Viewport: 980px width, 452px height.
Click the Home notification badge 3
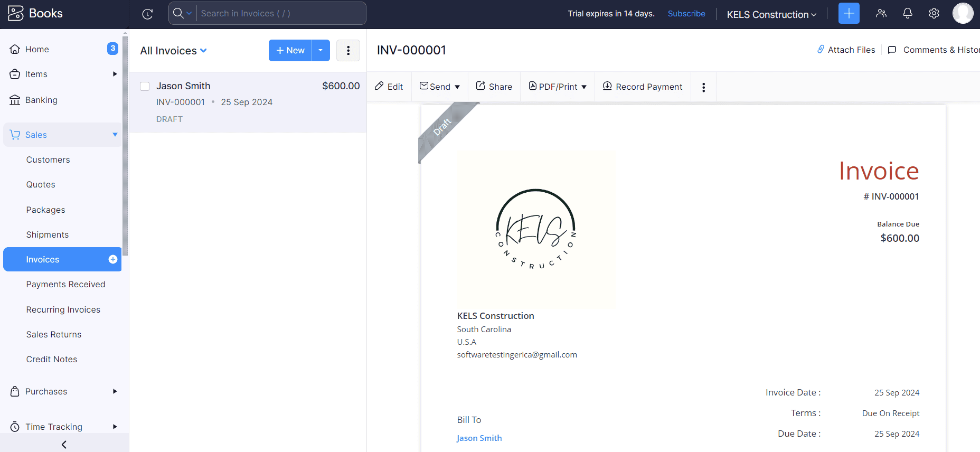[112, 48]
